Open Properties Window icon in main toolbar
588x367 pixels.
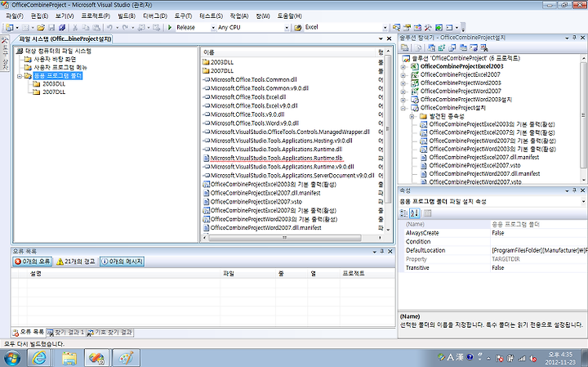pyautogui.click(x=407, y=28)
